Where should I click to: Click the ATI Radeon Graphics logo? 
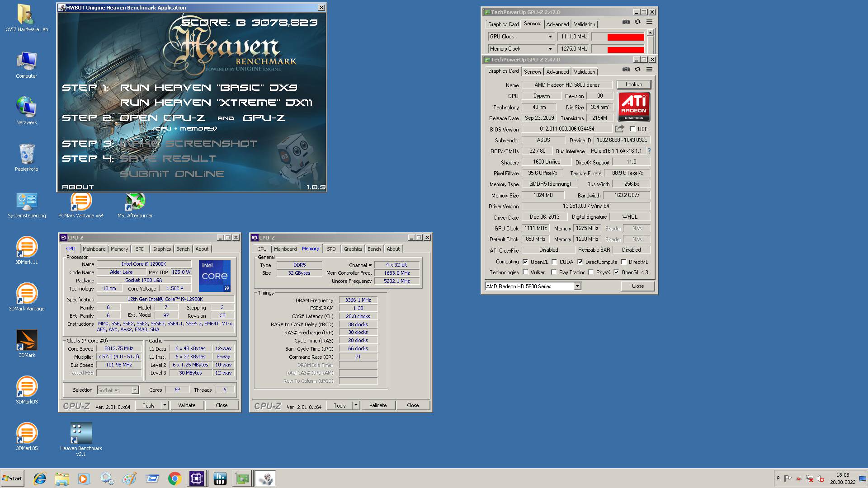click(x=634, y=107)
